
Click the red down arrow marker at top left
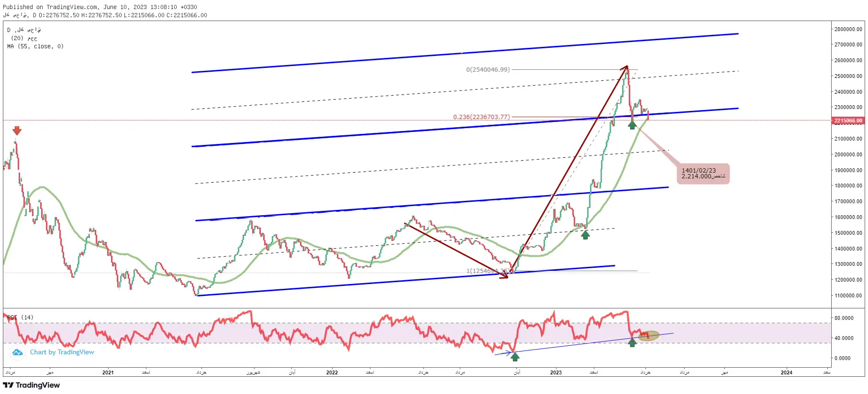[17, 131]
